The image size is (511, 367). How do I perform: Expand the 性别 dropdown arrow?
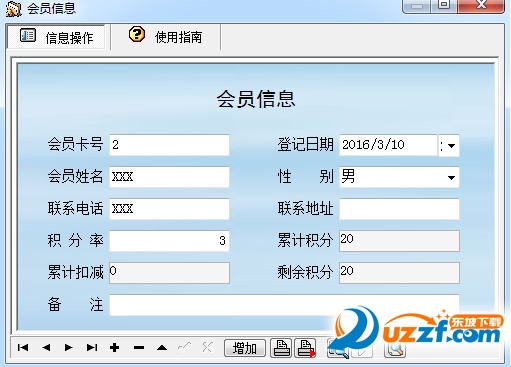coord(451,177)
